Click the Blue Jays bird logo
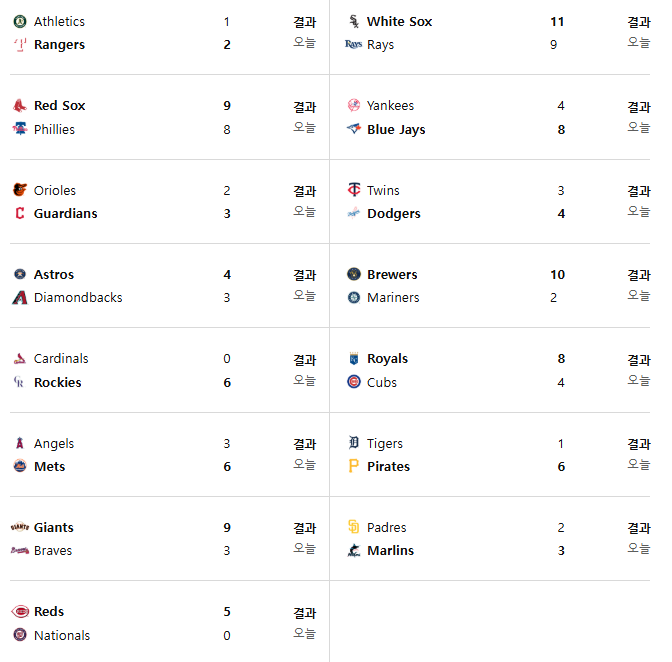Screen dimensions: 672x662 coord(354,129)
